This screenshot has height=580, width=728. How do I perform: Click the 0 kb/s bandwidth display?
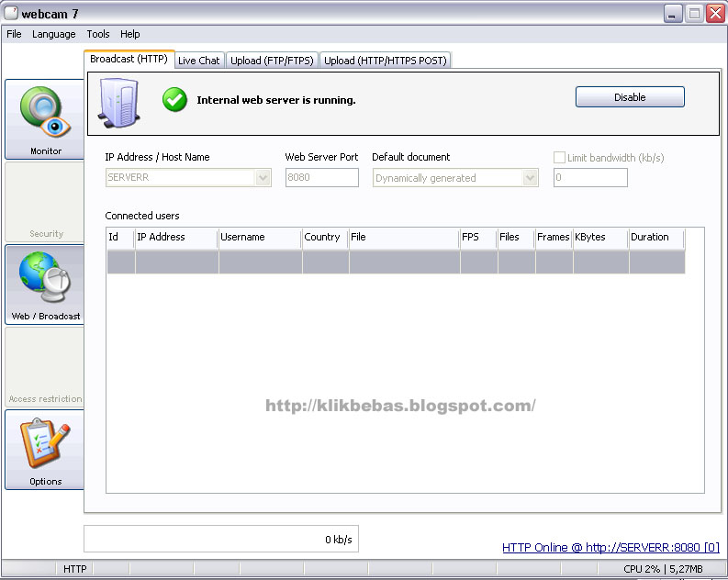pos(221,539)
